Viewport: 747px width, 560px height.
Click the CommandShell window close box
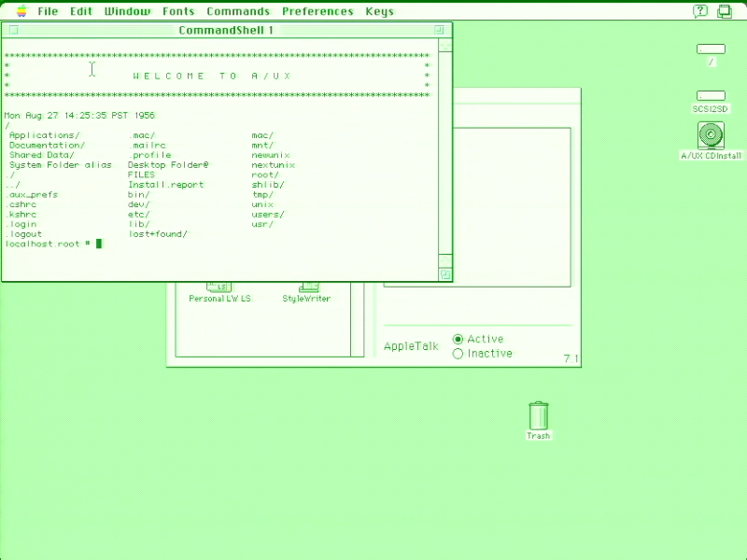[14, 30]
